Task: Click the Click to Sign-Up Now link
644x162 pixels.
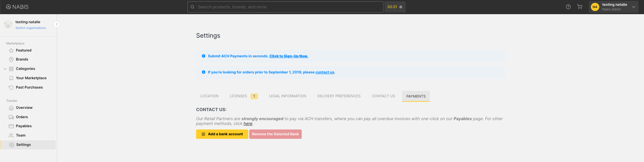Action: 289,56
